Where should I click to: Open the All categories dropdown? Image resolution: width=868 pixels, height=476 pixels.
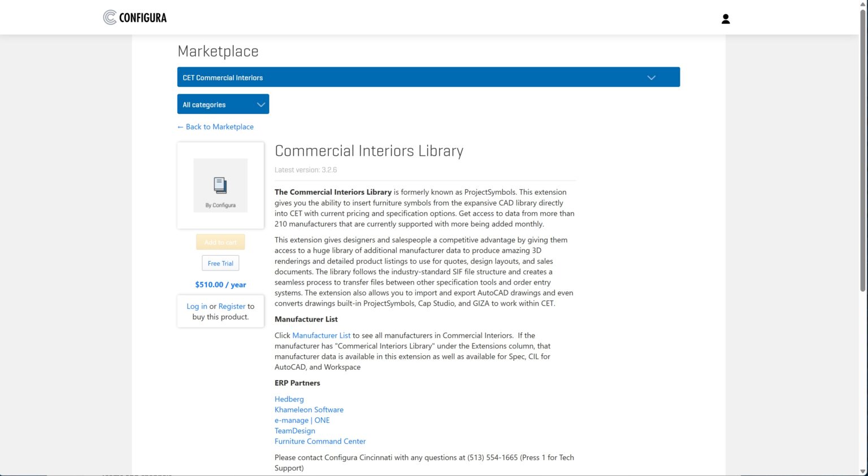pyautogui.click(x=223, y=104)
